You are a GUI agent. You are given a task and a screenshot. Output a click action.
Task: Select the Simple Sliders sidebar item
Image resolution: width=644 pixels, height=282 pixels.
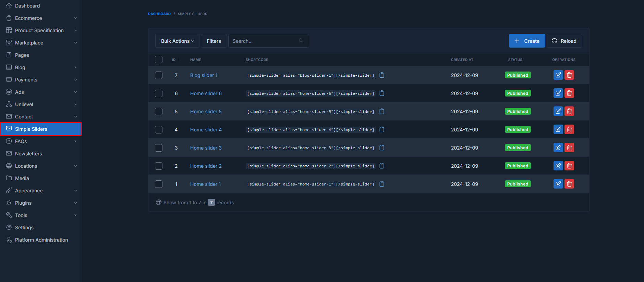(x=41, y=129)
